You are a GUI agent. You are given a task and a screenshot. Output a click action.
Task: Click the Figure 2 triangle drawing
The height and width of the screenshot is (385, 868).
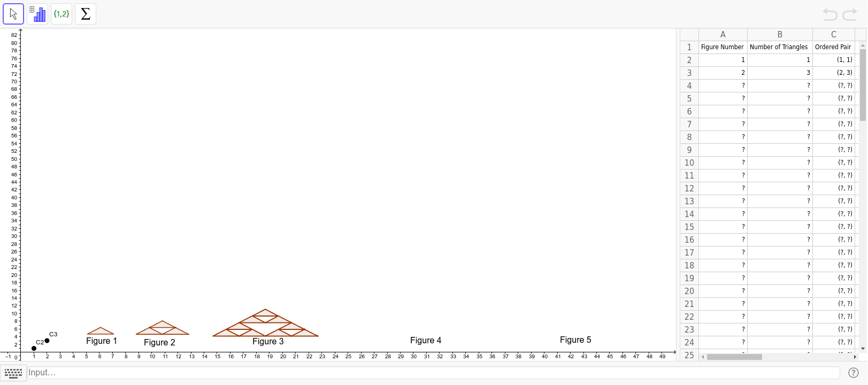163,328
